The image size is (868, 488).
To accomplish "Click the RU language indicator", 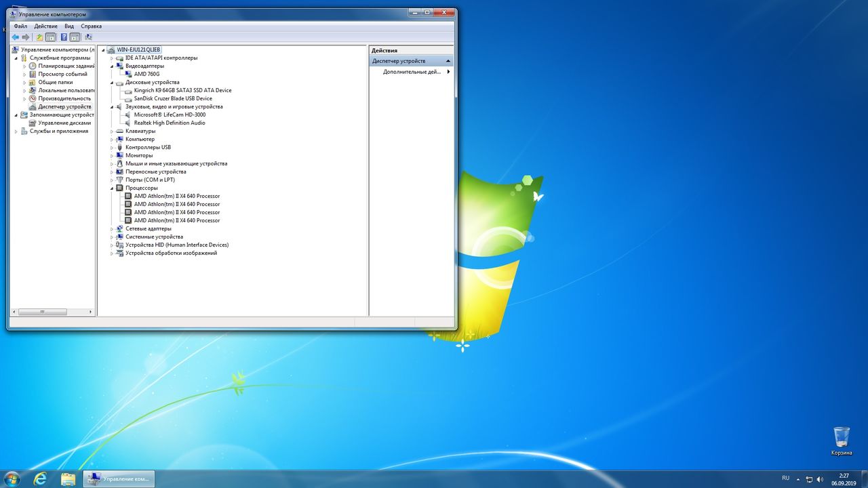I will pyautogui.click(x=785, y=478).
